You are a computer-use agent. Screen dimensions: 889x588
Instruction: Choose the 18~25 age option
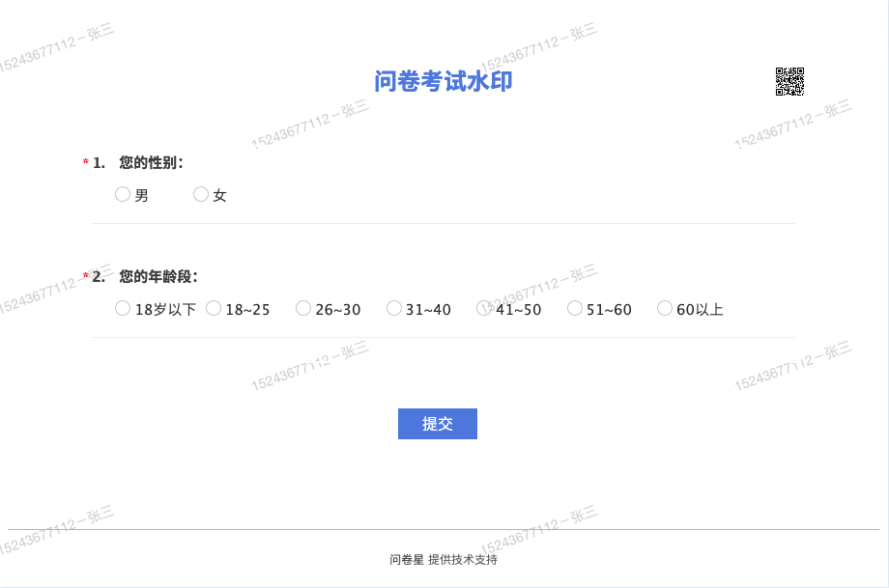click(x=214, y=308)
